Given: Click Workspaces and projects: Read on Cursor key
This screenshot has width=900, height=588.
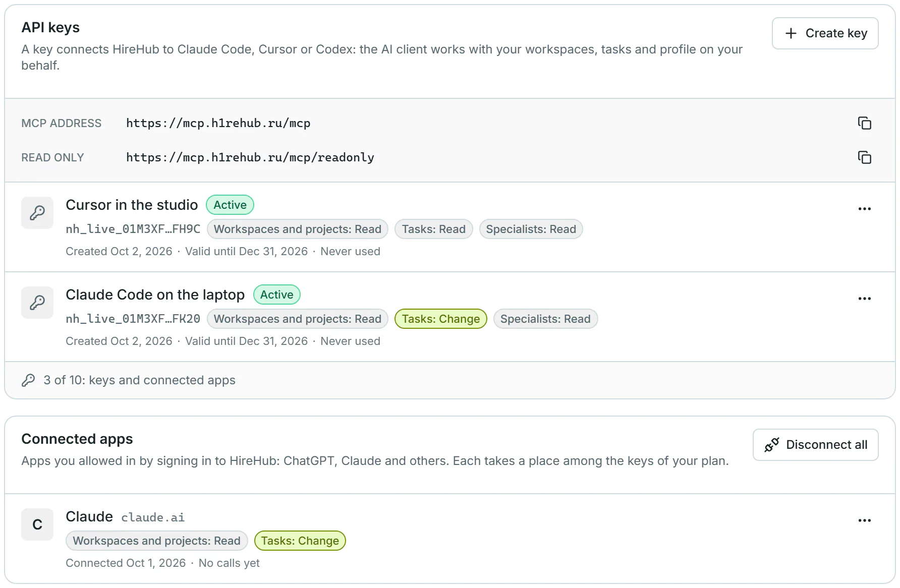Looking at the screenshot, I should pos(297,229).
